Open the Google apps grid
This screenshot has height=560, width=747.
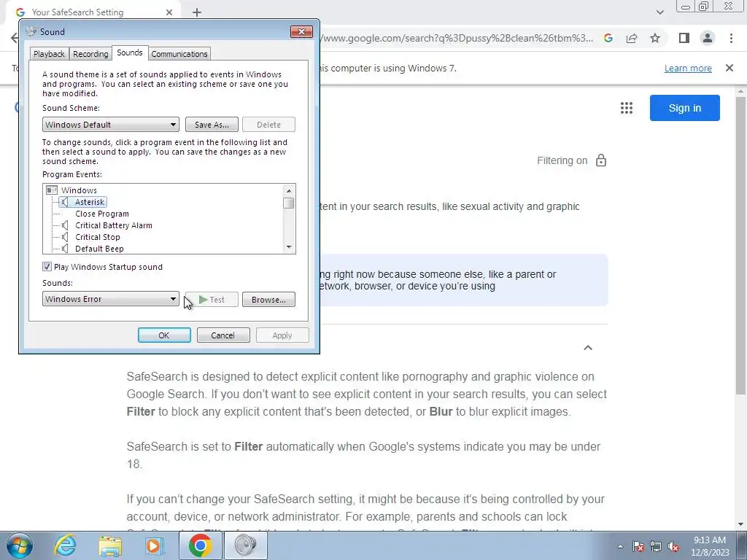627,108
